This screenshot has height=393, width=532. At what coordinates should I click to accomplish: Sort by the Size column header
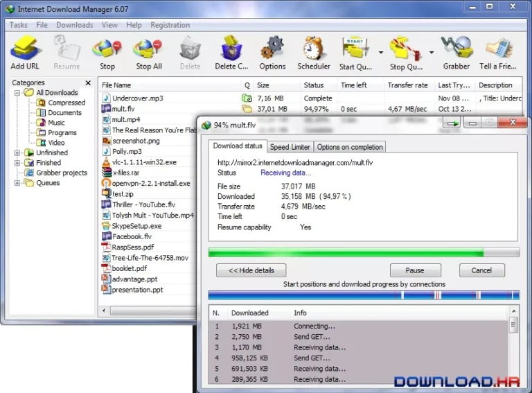click(276, 85)
